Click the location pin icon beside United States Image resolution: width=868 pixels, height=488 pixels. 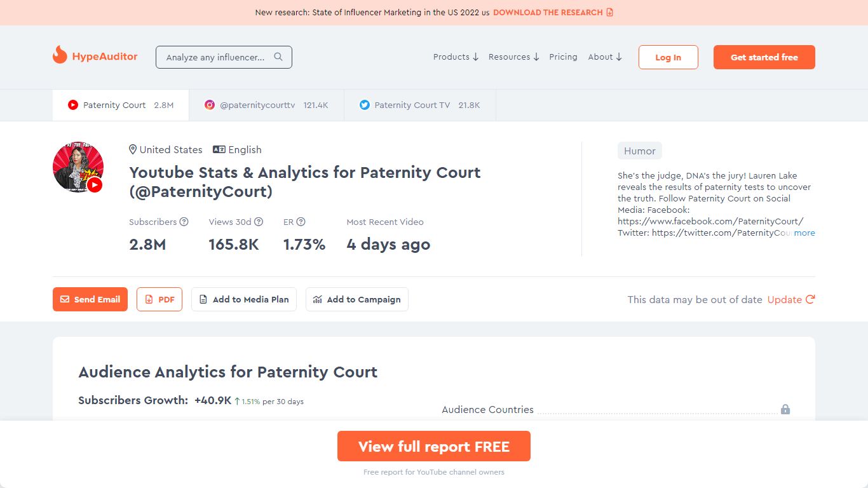(x=133, y=149)
